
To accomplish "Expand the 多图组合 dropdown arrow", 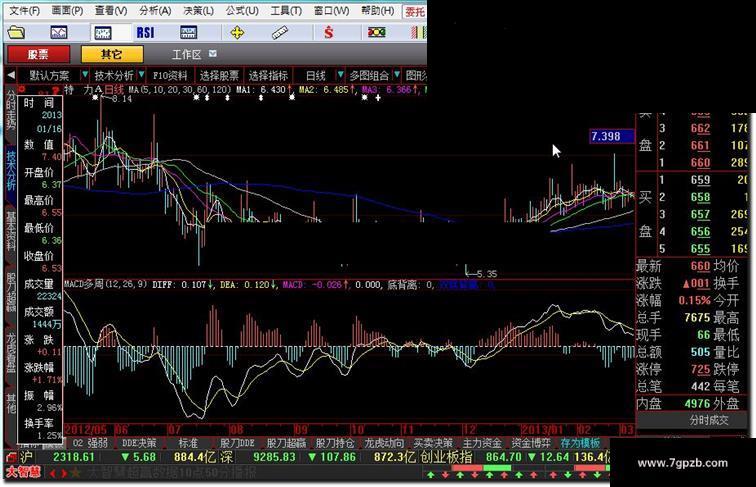I will point(397,75).
